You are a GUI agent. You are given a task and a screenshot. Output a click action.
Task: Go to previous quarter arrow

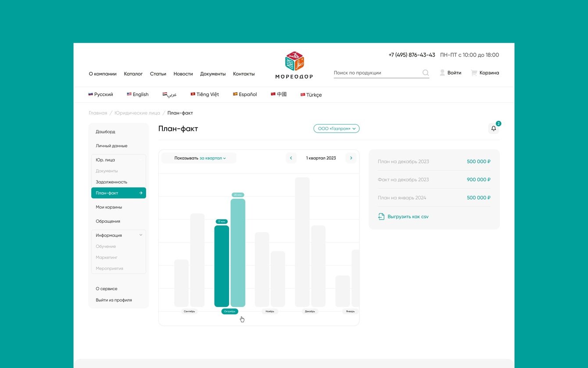(x=291, y=158)
